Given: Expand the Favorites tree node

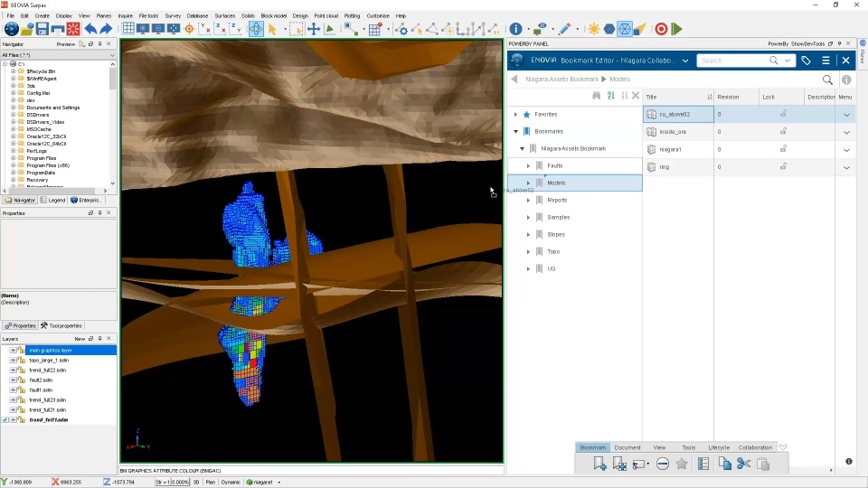Looking at the screenshot, I should click(515, 115).
